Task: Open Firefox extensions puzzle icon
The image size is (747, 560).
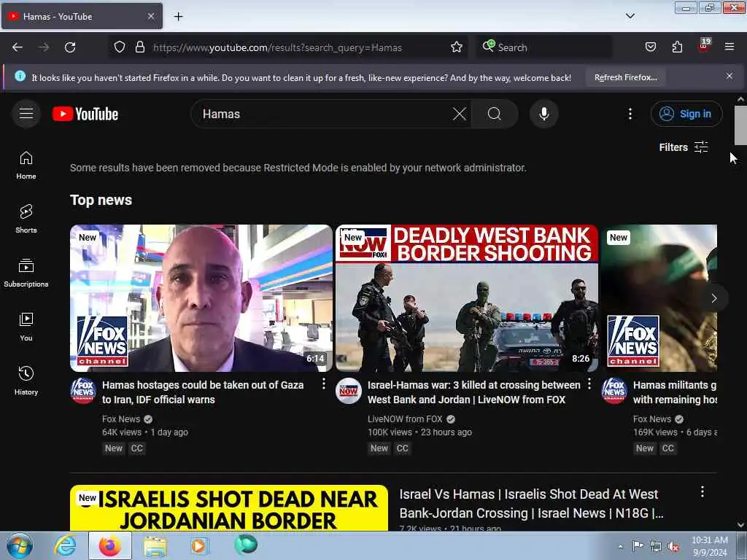Action: (x=677, y=47)
